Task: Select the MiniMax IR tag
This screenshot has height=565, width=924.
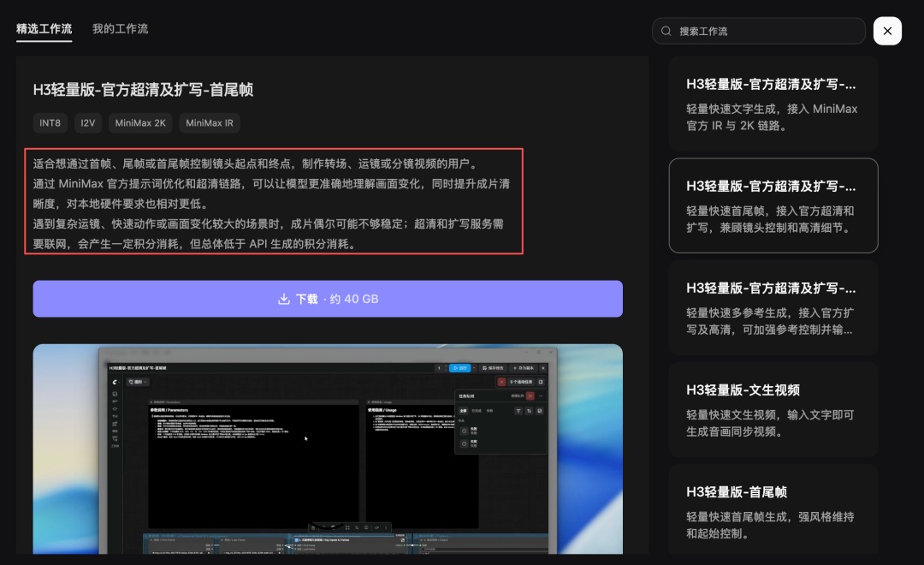Action: 210,123
